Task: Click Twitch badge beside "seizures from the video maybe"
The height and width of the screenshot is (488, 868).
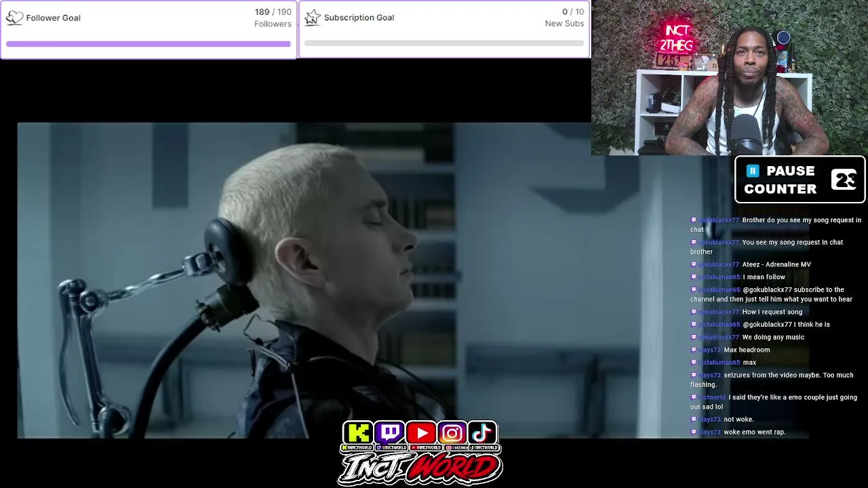Action: [694, 375]
